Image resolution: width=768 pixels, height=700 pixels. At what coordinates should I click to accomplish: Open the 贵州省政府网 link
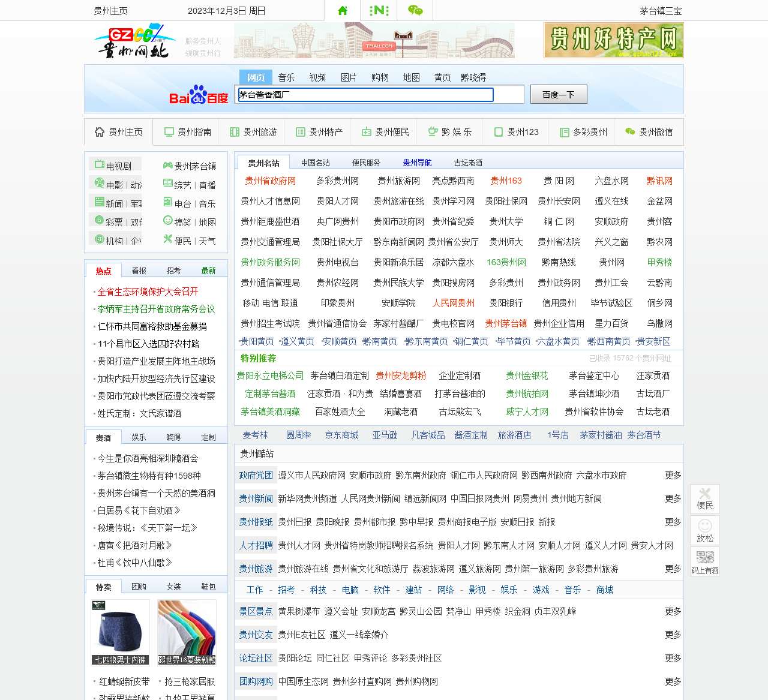270,181
